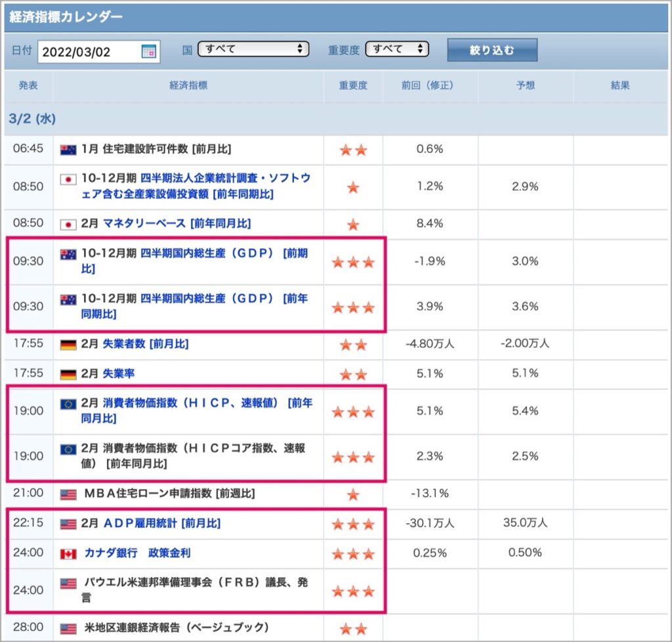The width and height of the screenshot is (672, 642).
Task: Click the 重要度 column header
Action: coord(353,85)
